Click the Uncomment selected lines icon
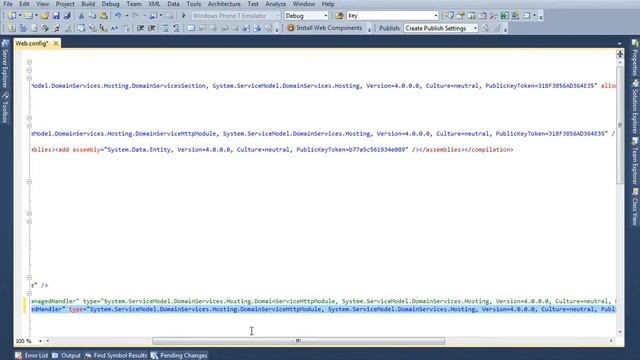 point(176,28)
